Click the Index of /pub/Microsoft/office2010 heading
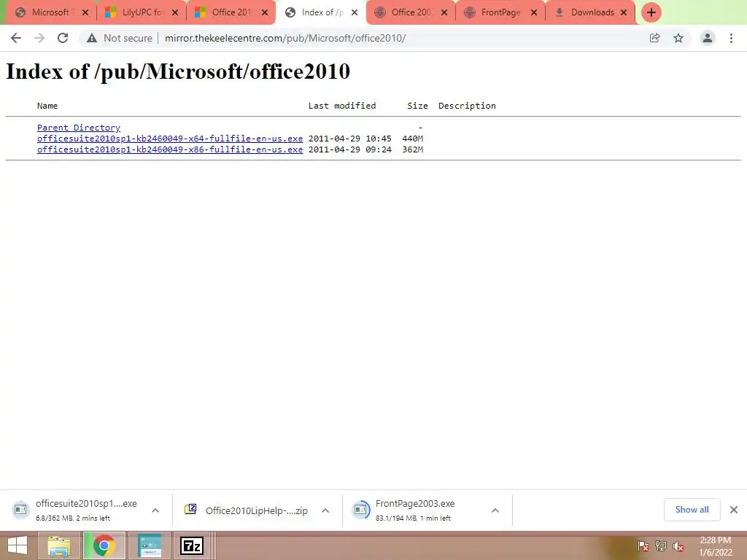The width and height of the screenshot is (747, 560). (178, 72)
